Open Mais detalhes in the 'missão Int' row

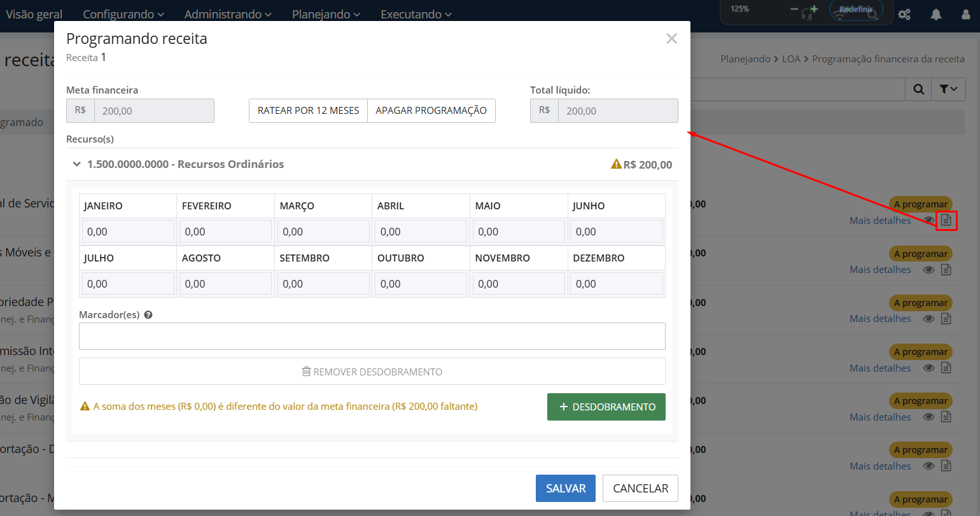tap(880, 368)
